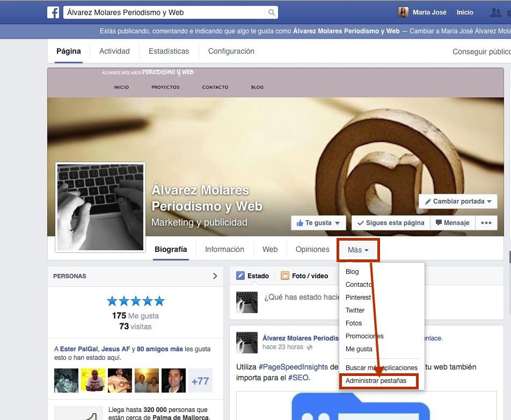Select the Foto / vídeo icon
Viewport: 511px width, 420px height.
285,276
